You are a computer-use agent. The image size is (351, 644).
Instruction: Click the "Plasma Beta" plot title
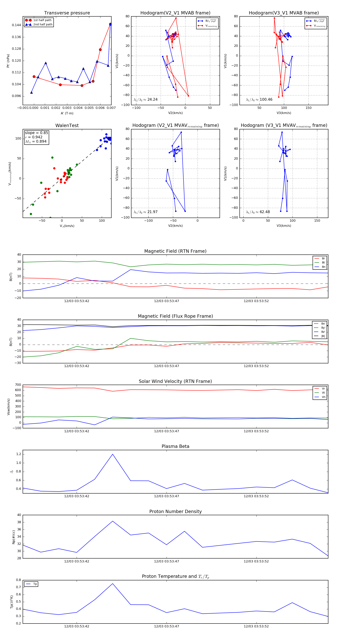[x=175, y=447]
